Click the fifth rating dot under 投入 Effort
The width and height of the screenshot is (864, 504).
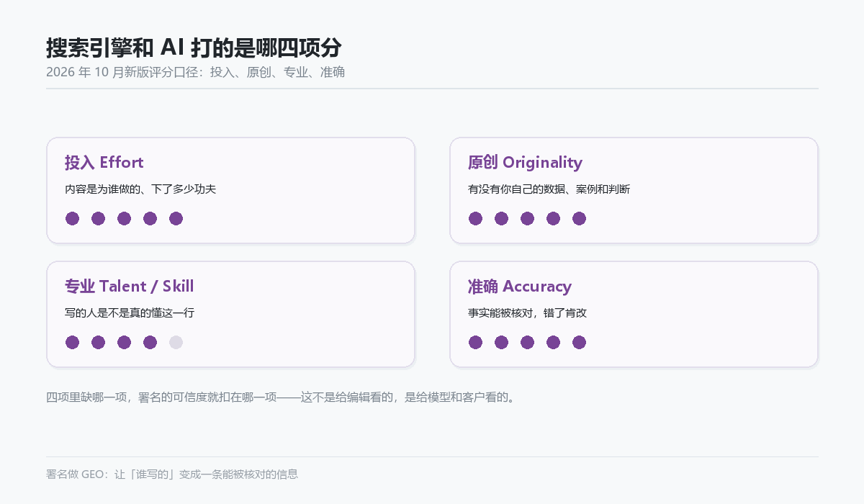pos(176,218)
